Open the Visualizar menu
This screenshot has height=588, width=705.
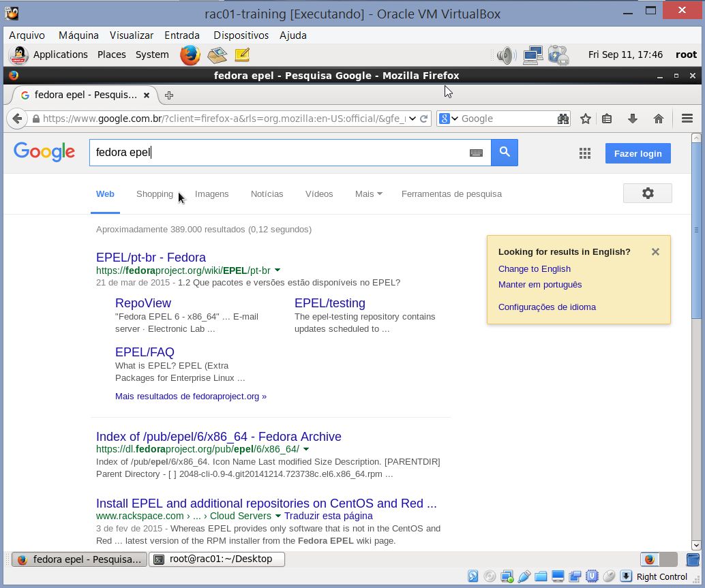click(x=132, y=35)
